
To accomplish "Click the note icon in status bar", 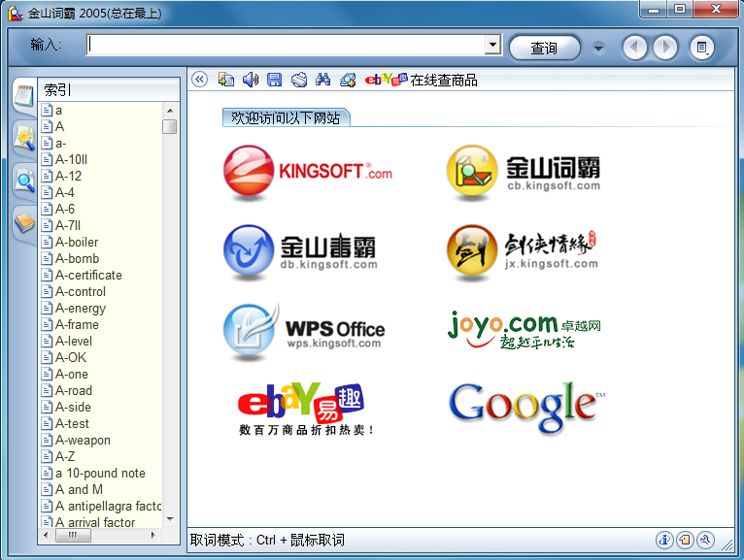I will tap(685, 540).
